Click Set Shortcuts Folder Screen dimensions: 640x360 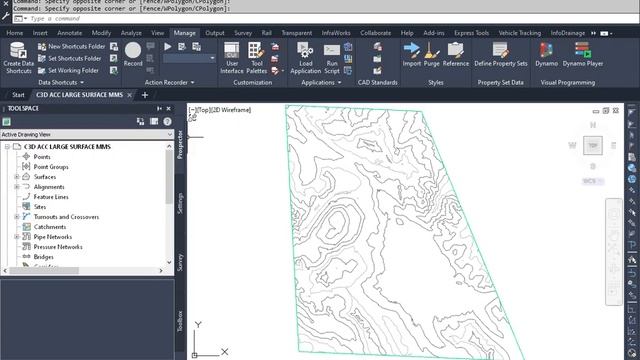click(69, 58)
